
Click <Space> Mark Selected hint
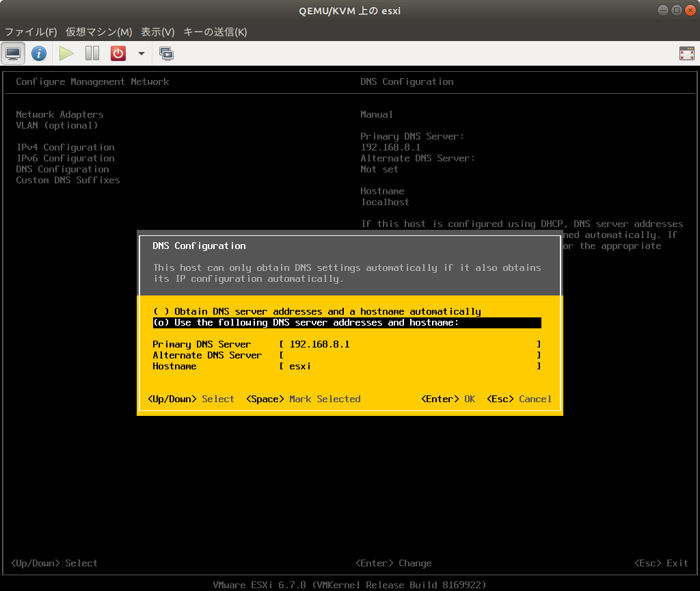303,399
